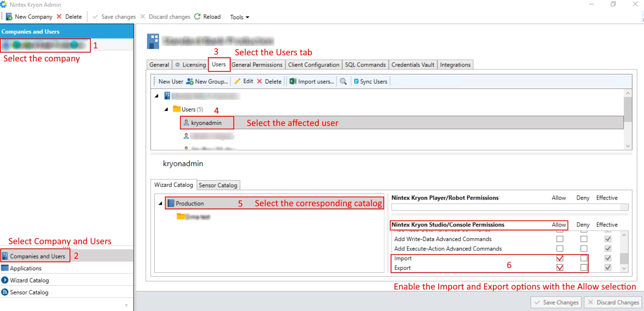Image resolution: width=644 pixels, height=311 pixels.
Task: Click the Save Changes button at bottom
Action: click(556, 302)
